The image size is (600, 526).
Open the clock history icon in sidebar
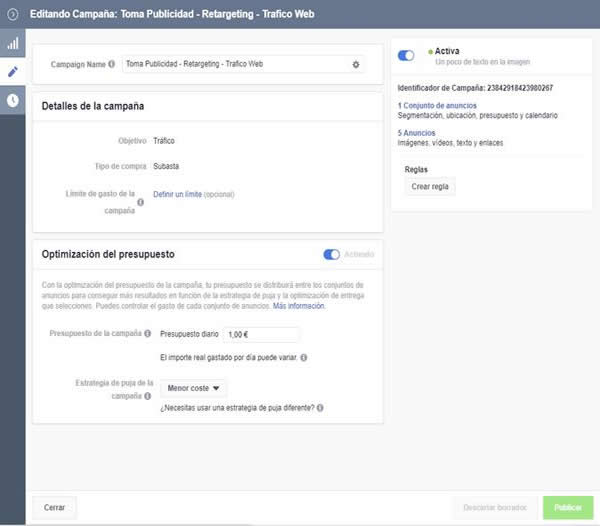click(12, 100)
